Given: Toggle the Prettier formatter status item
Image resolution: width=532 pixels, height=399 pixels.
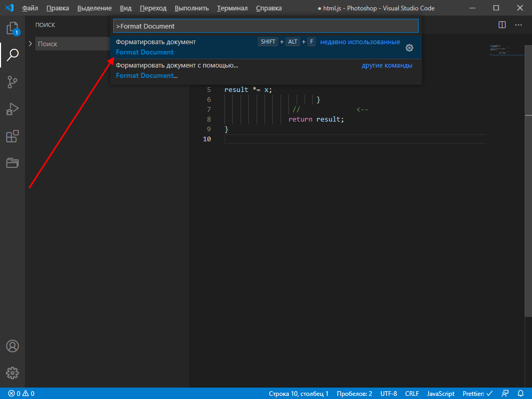Looking at the screenshot, I should (x=476, y=393).
